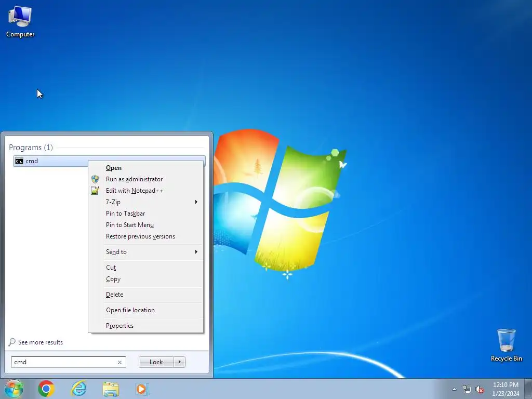
Task: Click the cmd program icon in the results
Action: coord(19,161)
